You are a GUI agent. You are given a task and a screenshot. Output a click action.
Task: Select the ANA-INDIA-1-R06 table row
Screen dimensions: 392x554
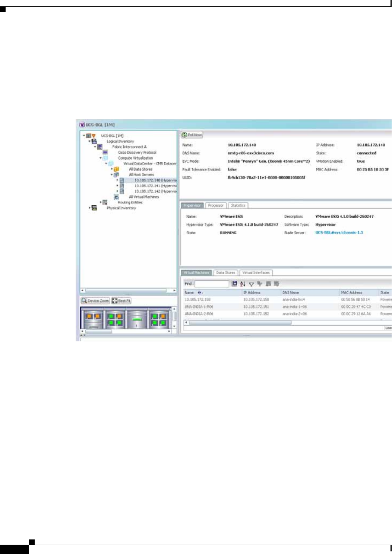[287, 307]
